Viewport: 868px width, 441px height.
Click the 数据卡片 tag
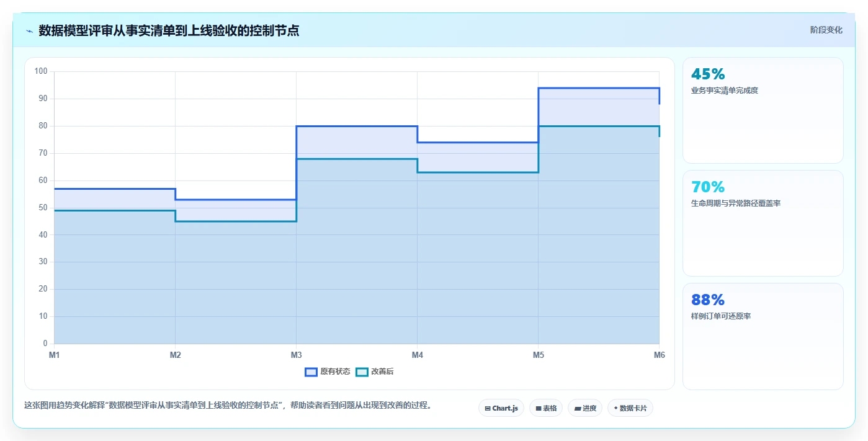click(630, 408)
